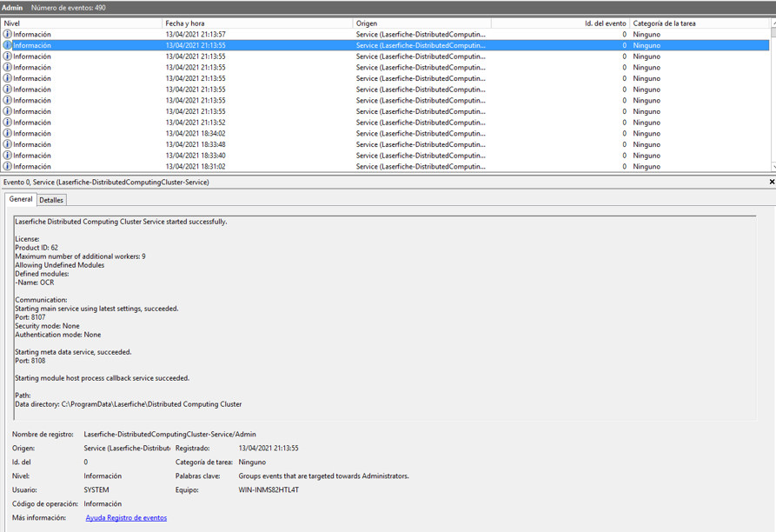Click the 'Authentication mode: None' line
Screen dimensions: 776x532
click(58, 335)
